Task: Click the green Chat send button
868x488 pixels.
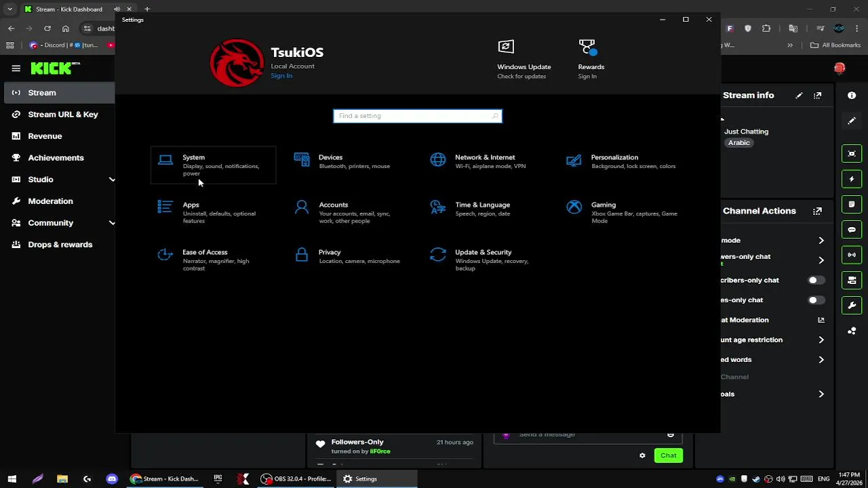Action: 669,455
